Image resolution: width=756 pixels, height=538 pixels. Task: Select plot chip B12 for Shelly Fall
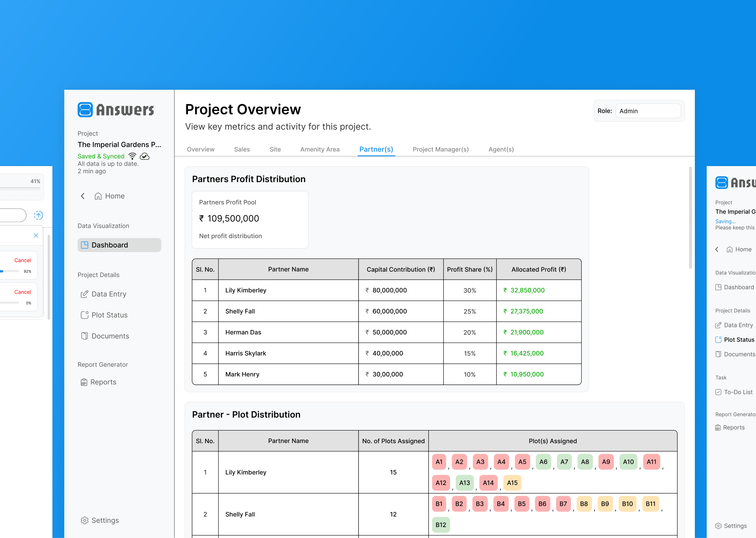point(441,525)
